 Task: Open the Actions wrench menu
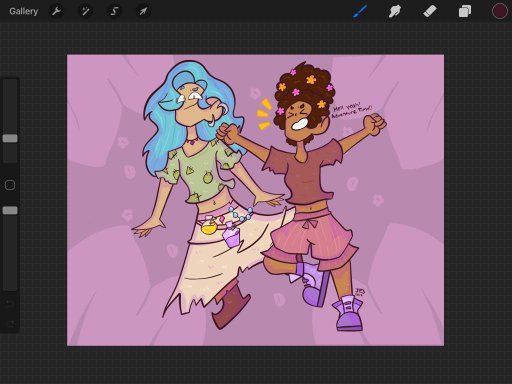[56, 11]
